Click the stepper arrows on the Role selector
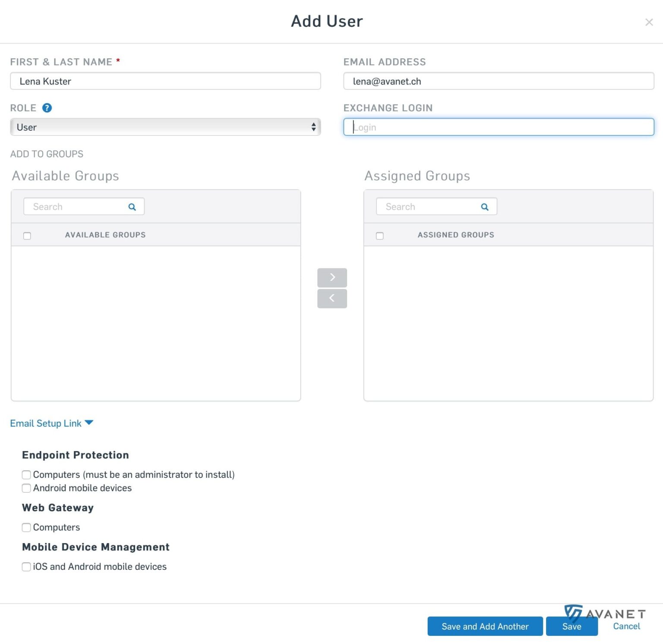663x644 pixels. click(315, 127)
